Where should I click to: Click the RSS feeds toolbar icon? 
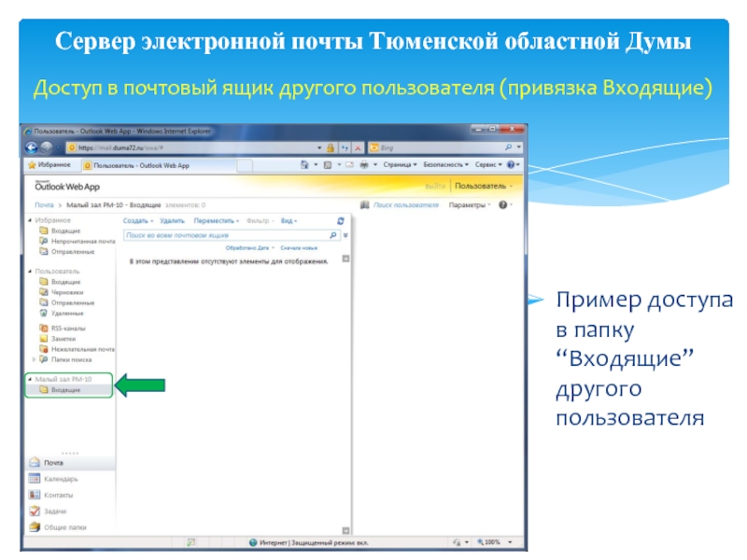coord(328,165)
